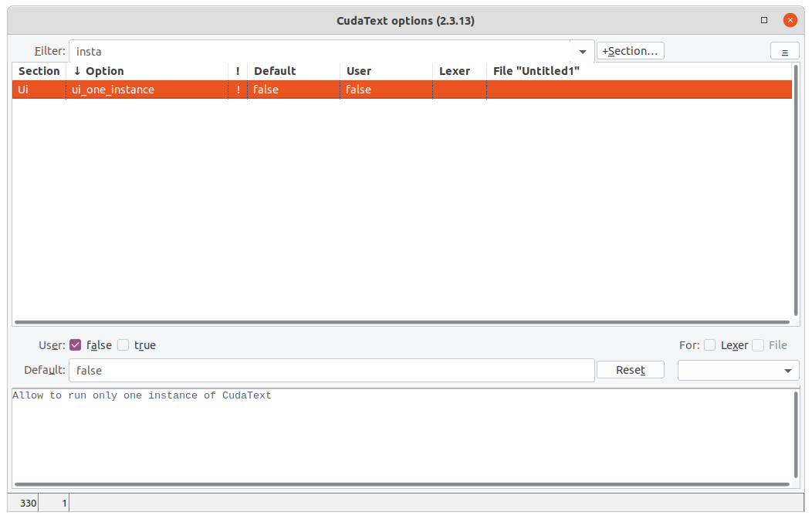Click the Lexer column header
This screenshot has height=519, width=812.
(460, 71)
